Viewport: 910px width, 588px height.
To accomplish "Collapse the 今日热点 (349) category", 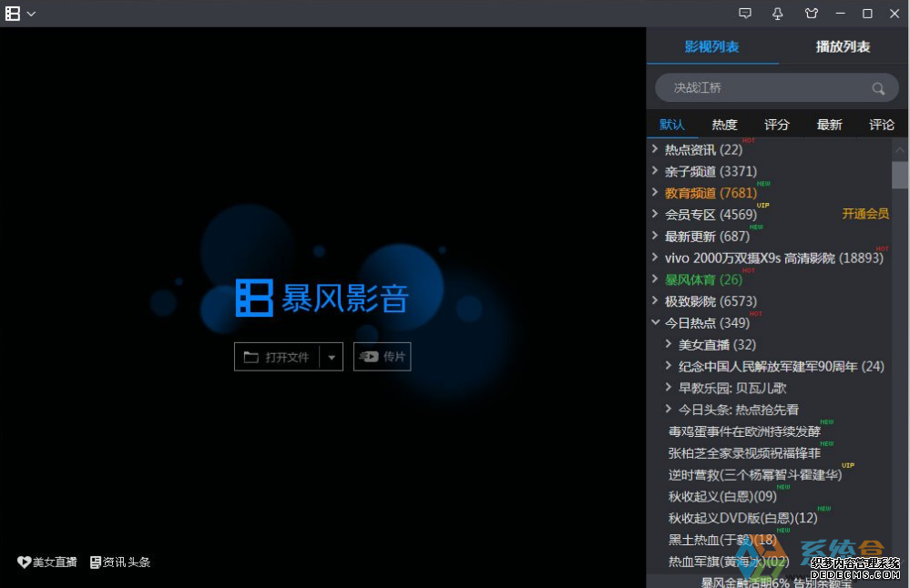I will point(655,322).
